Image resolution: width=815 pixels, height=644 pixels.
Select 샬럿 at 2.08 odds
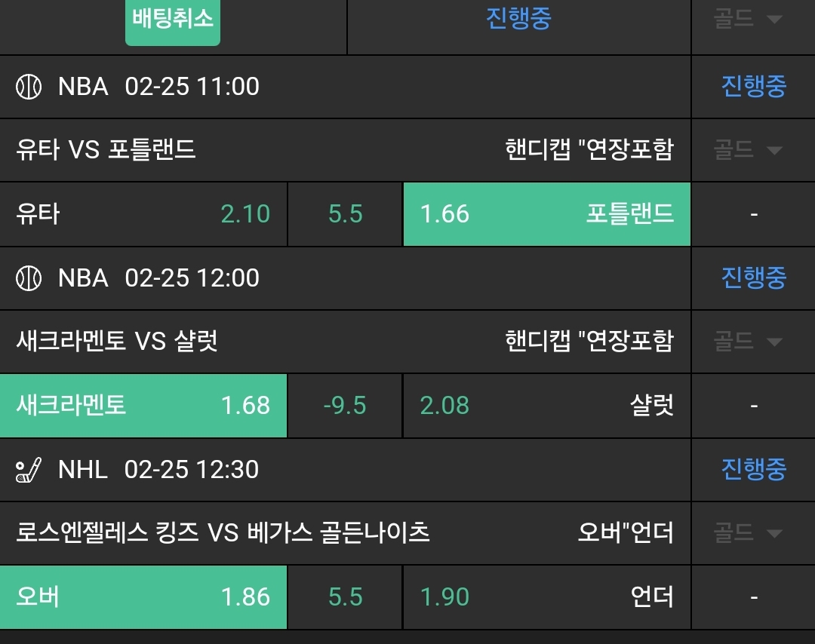(x=546, y=406)
